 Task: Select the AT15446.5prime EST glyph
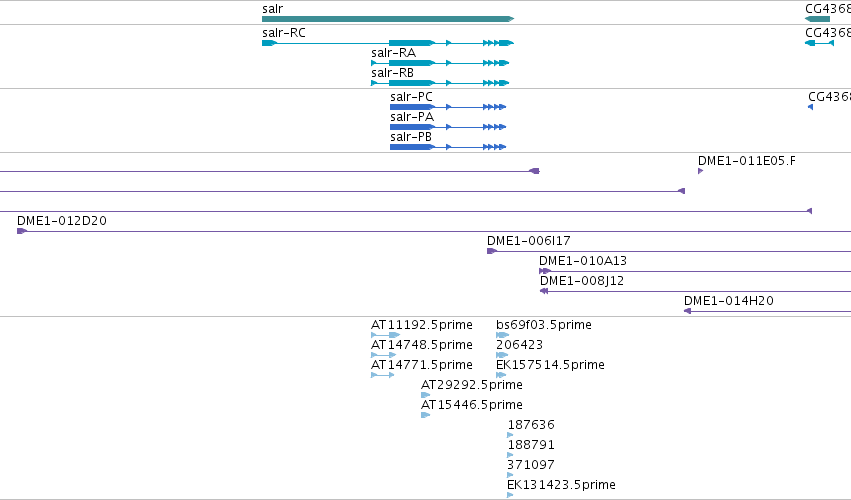click(x=426, y=415)
